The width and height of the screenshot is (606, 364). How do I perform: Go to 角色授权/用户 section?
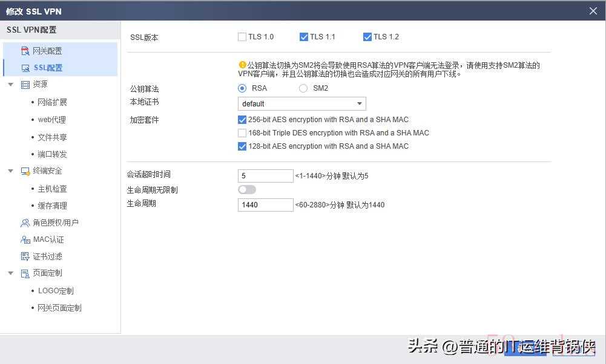coord(55,223)
